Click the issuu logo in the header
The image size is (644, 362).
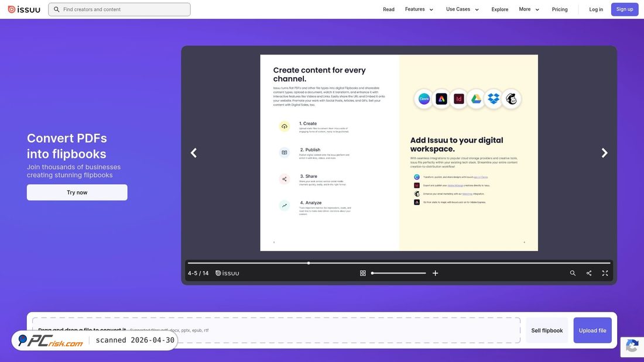pyautogui.click(x=24, y=9)
